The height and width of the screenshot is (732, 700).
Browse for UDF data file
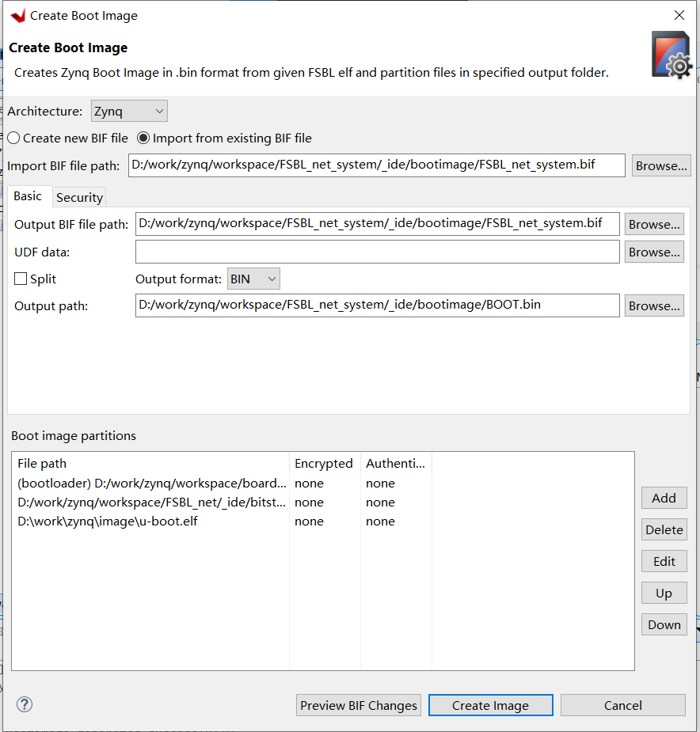tap(654, 252)
